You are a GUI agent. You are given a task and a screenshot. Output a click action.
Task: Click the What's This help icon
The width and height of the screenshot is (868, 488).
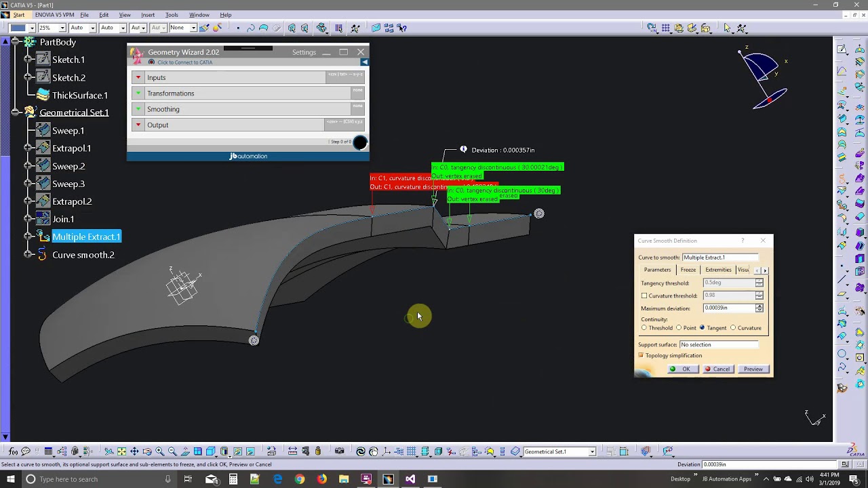click(402, 28)
